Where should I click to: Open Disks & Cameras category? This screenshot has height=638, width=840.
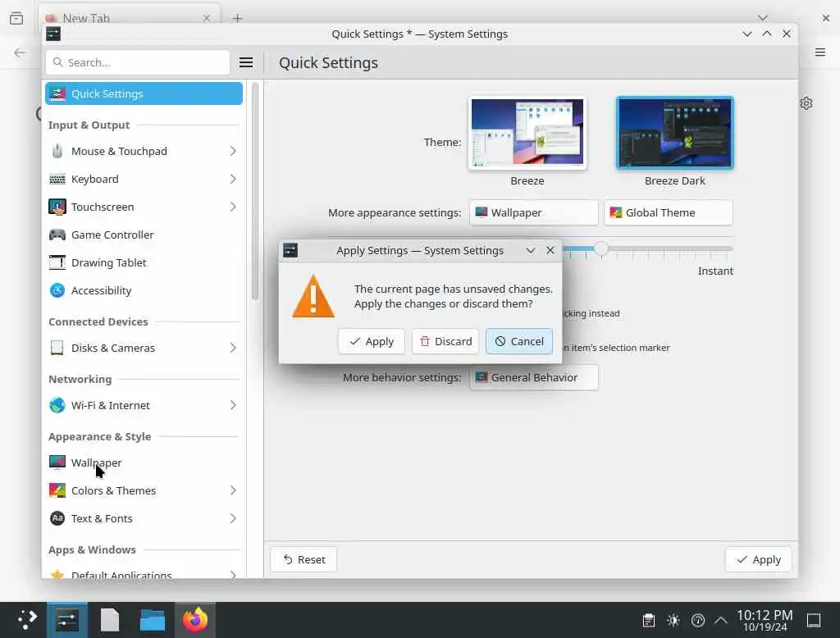pos(144,348)
